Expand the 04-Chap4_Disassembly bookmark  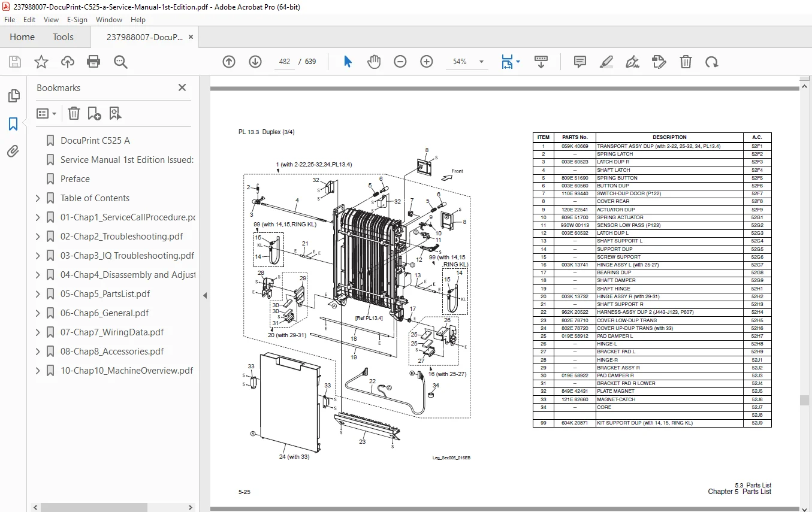[x=38, y=275]
